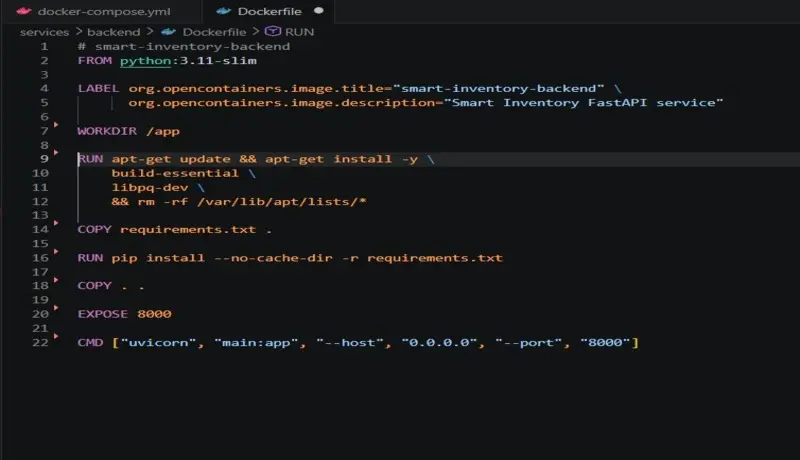Click libpq-dev on line 11
This screenshot has width=800, height=460.
pyautogui.click(x=150, y=188)
